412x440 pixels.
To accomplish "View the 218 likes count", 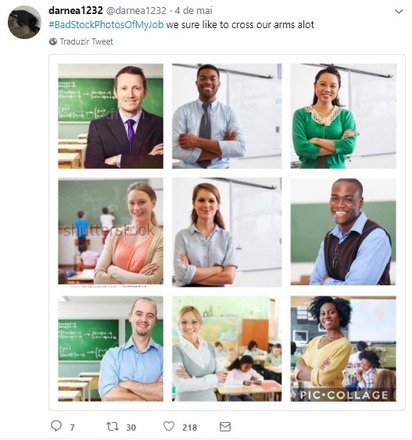I will tap(190, 427).
